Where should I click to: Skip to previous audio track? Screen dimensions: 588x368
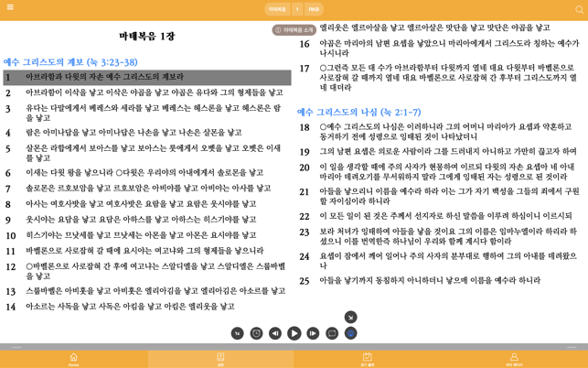coord(275,333)
